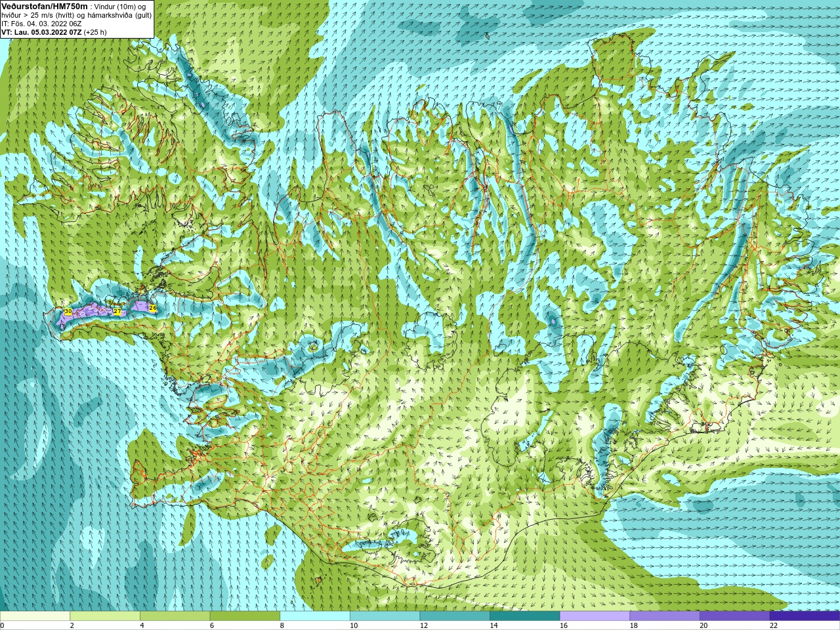Click the yellow gust label 26
Viewport: 840px width, 630px height.
click(x=153, y=307)
